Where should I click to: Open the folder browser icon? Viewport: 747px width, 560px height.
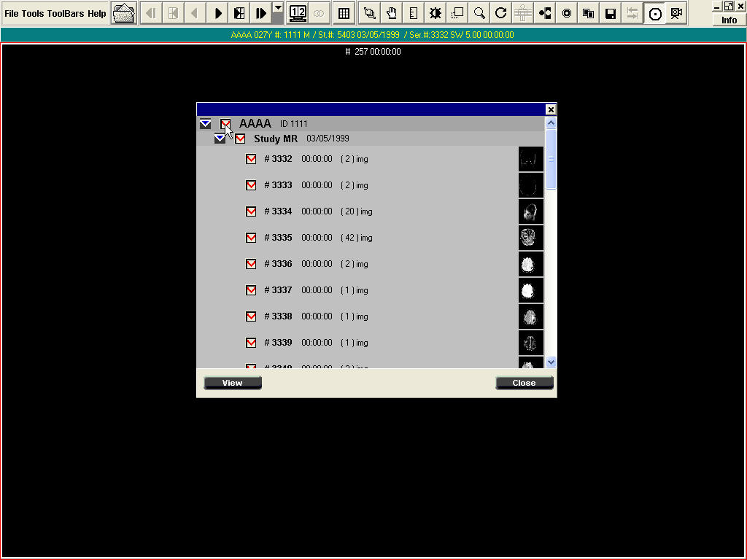point(124,13)
